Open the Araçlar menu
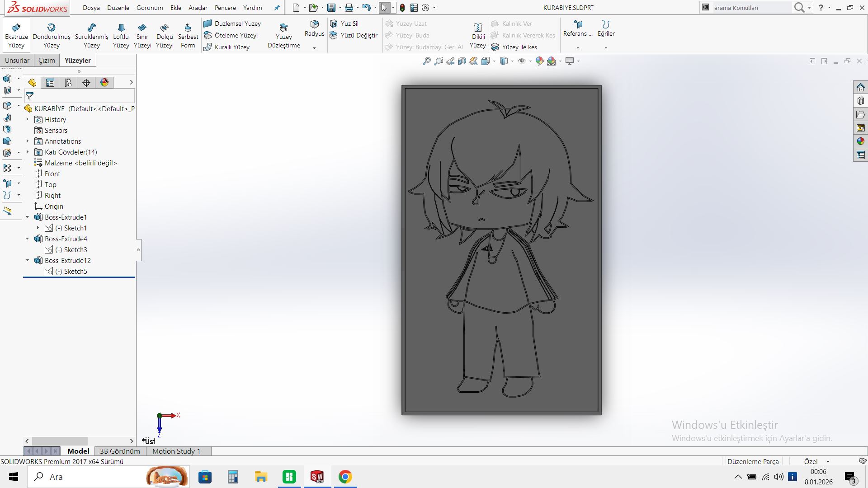Image resolution: width=868 pixels, height=488 pixels. point(198,8)
